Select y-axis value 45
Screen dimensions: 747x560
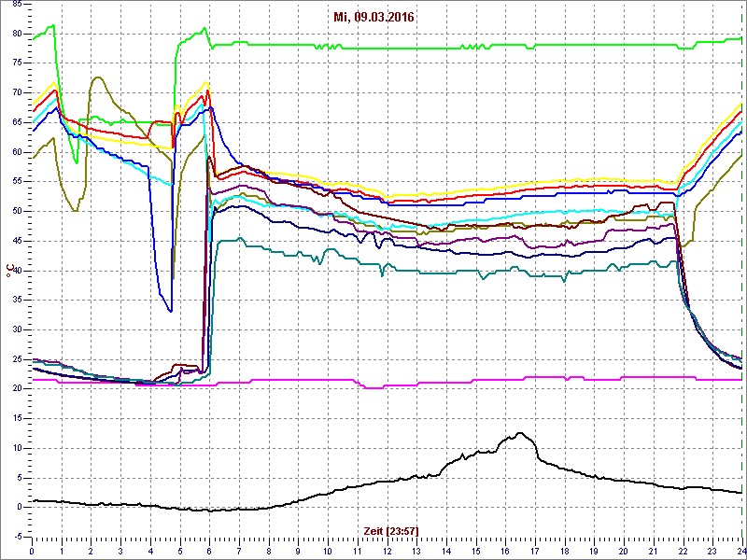(x=17, y=241)
